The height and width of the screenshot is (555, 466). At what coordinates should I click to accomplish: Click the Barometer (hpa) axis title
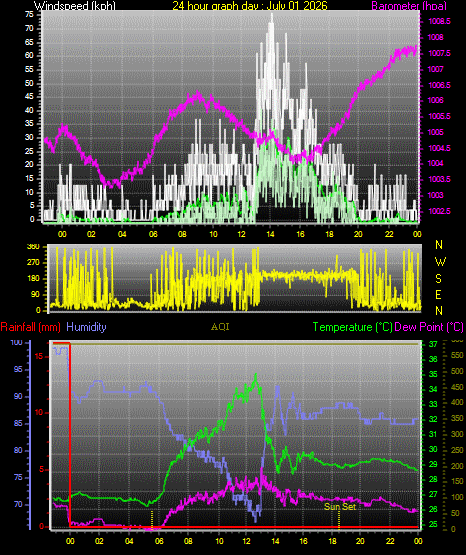tap(409, 6)
